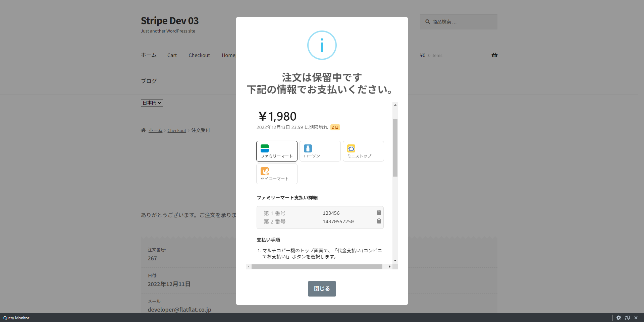Image resolution: width=644 pixels, height=322 pixels.
Task: Click the Just another WordPress site tagline
Action: 168,31
